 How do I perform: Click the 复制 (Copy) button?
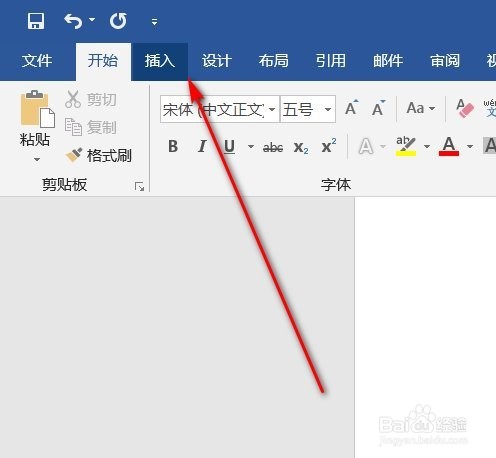click(x=91, y=127)
